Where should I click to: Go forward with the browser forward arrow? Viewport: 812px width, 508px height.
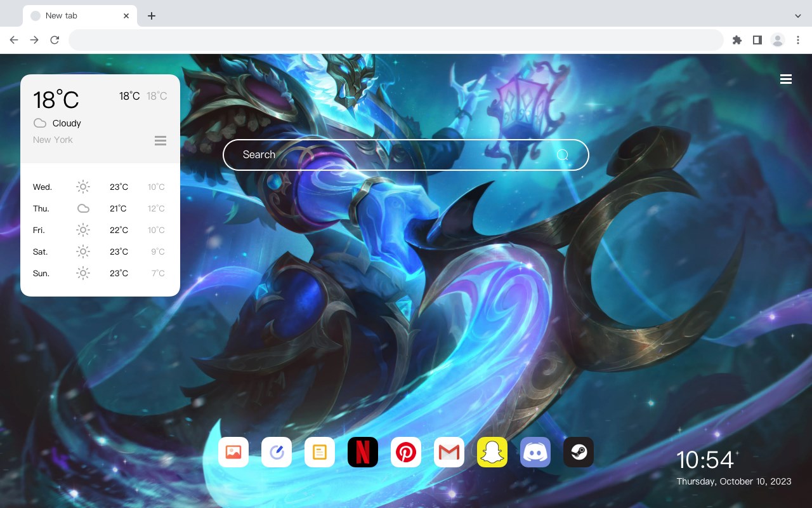coord(34,40)
